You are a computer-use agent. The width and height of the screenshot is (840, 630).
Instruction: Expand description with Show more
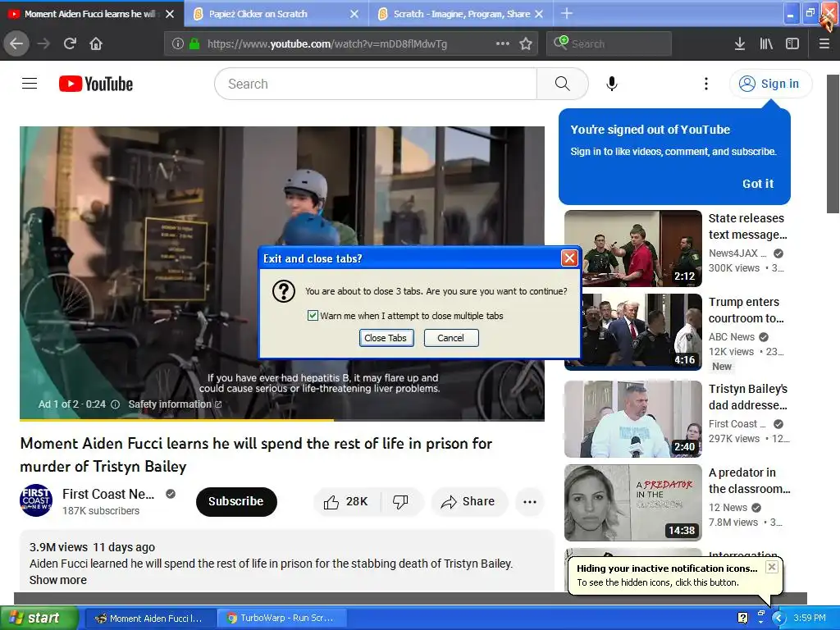pos(58,580)
